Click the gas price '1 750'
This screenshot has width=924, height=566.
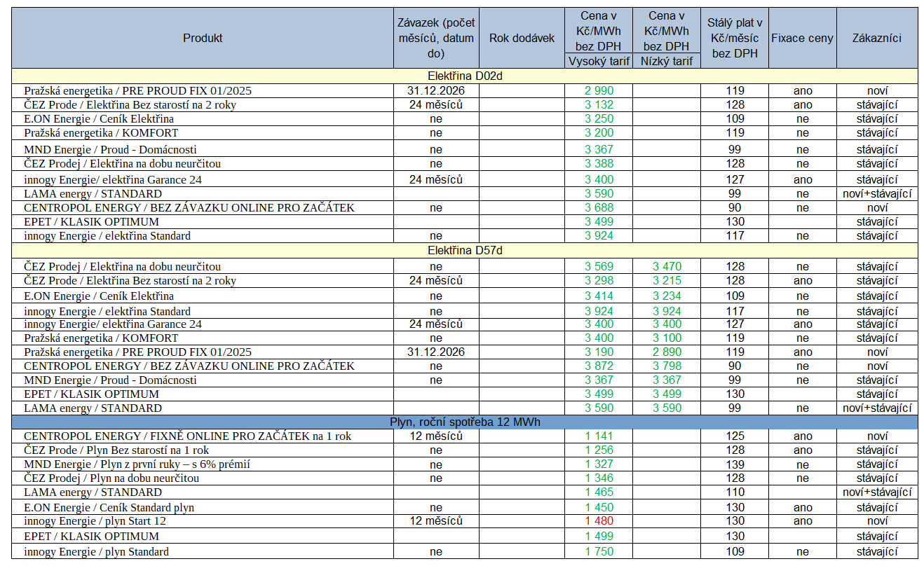click(x=599, y=551)
